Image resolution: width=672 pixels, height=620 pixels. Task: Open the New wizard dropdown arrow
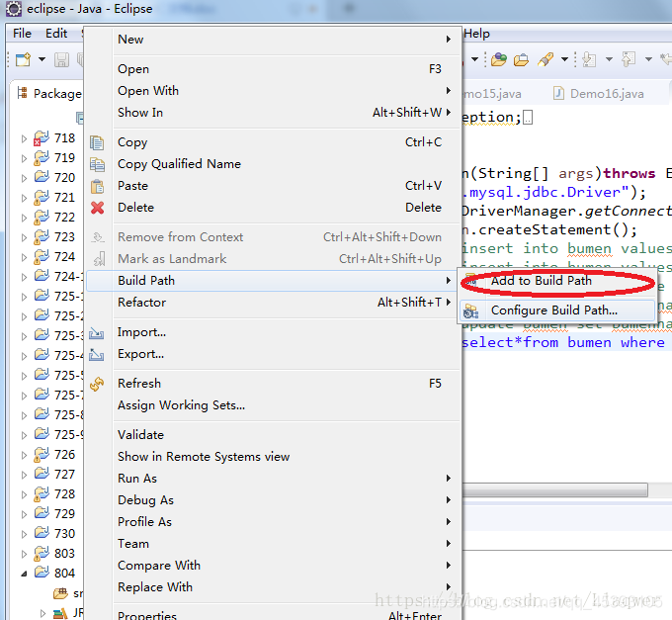tap(42, 59)
